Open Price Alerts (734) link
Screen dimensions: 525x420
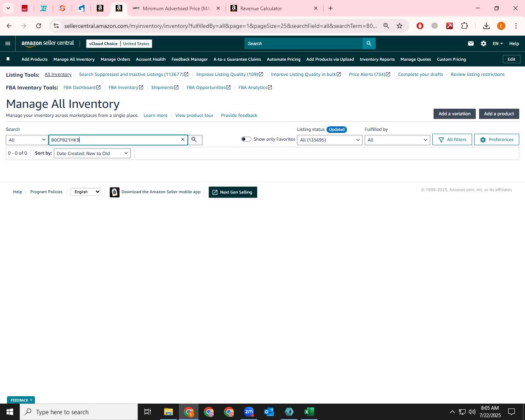(369, 74)
